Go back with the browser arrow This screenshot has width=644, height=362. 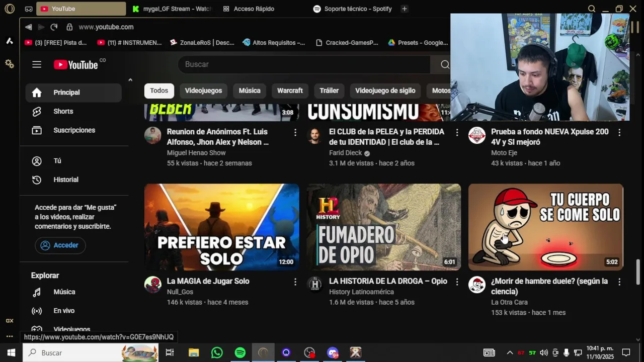(x=29, y=27)
